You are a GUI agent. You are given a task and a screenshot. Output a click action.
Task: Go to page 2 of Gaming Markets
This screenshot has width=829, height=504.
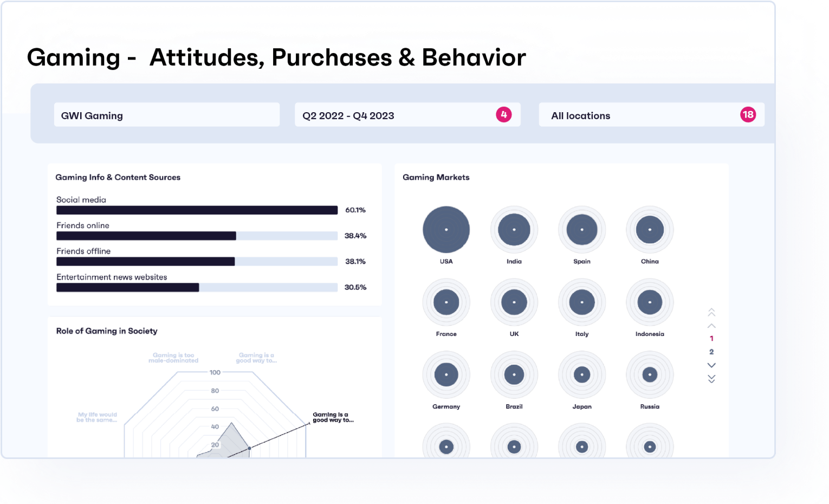point(711,352)
